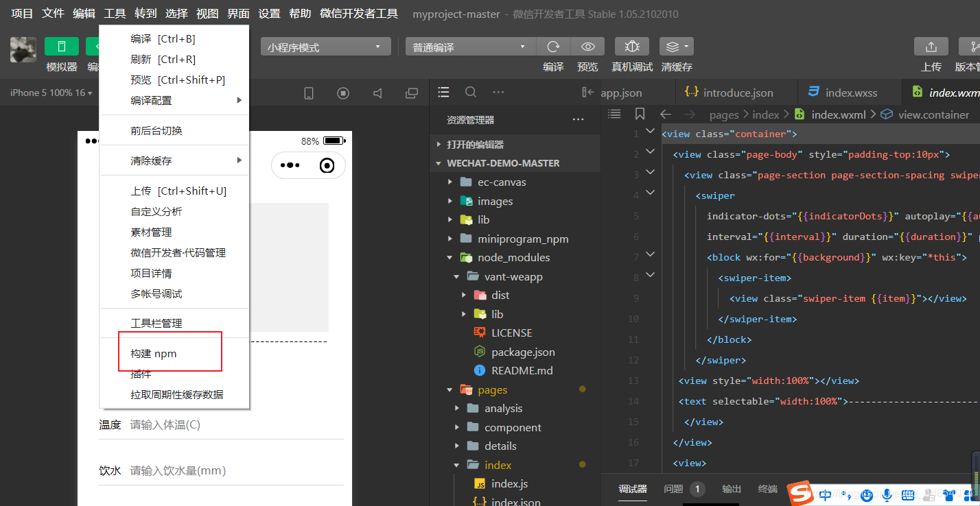Viewport: 980px width, 506px height.
Task: Click the water intake input field
Action: (x=236, y=471)
